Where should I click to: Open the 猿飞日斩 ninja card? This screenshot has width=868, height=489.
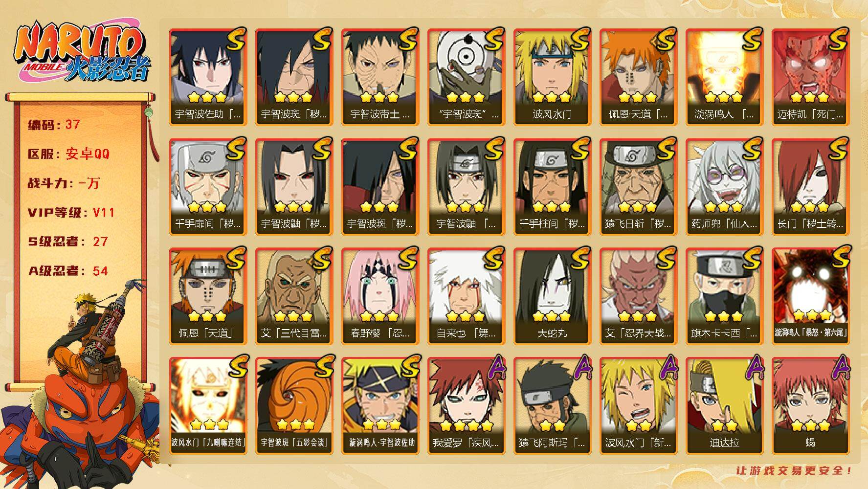(638, 187)
